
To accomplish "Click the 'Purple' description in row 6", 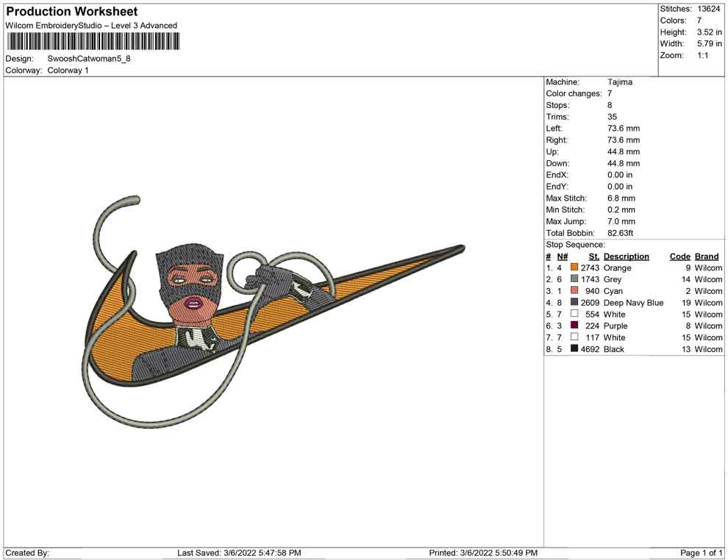I will pos(615,326).
